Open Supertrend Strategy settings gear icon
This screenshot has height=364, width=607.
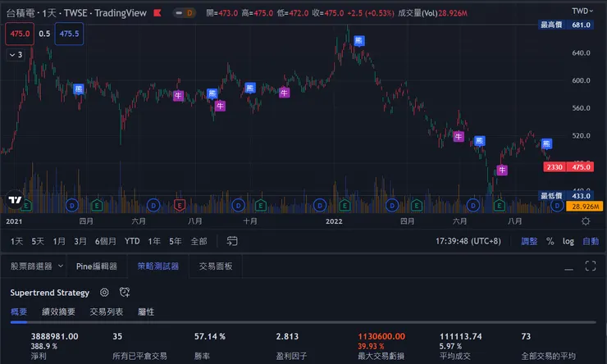point(104,293)
